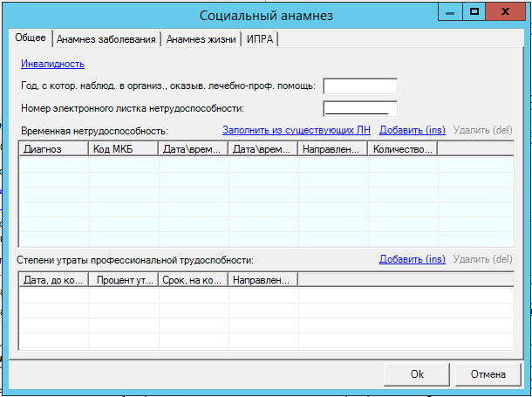
Task: Go to the ИПРА tab
Action: click(x=260, y=39)
